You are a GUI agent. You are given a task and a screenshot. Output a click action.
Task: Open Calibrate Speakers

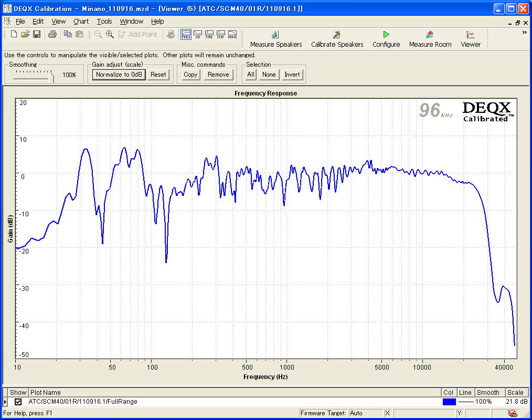337,39
